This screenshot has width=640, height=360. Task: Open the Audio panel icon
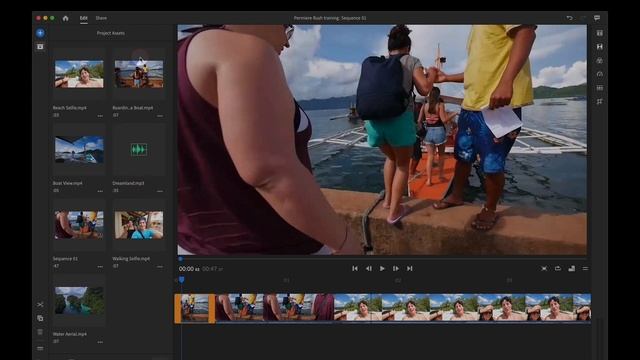(600, 88)
